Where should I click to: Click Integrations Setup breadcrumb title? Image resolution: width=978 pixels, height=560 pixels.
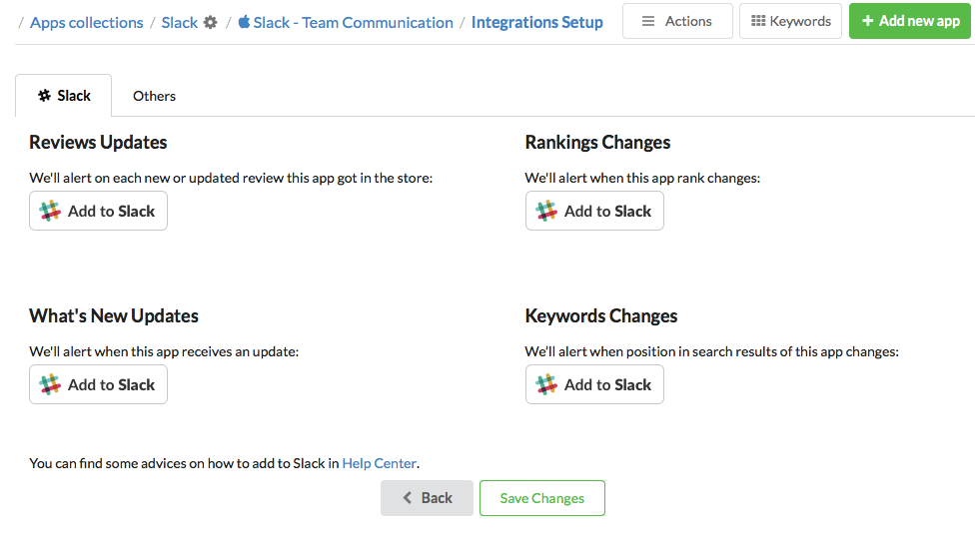[536, 22]
